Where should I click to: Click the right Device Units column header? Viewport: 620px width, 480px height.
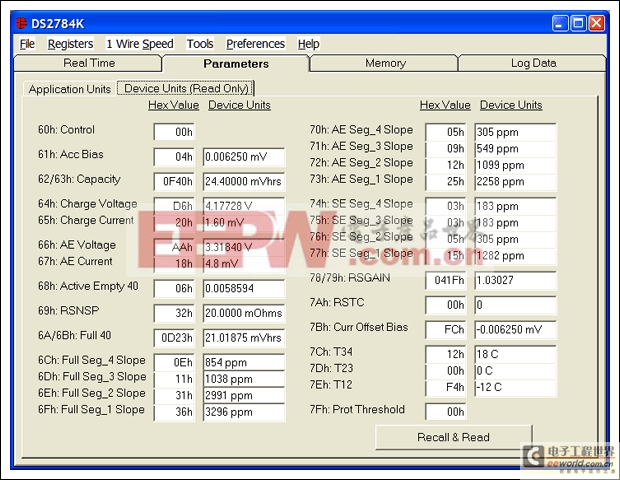[511, 105]
